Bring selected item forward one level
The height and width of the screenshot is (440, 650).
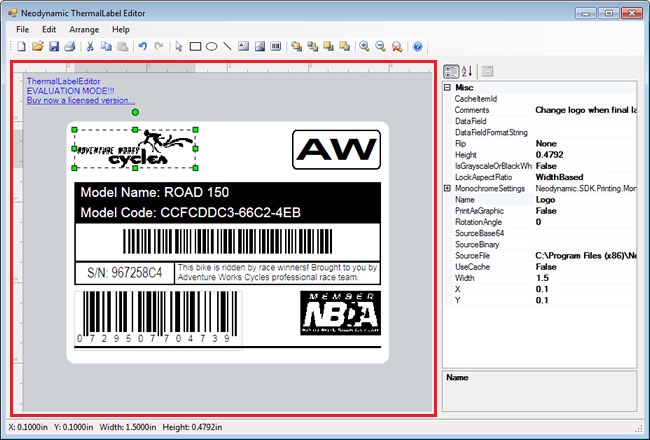[x=329, y=46]
